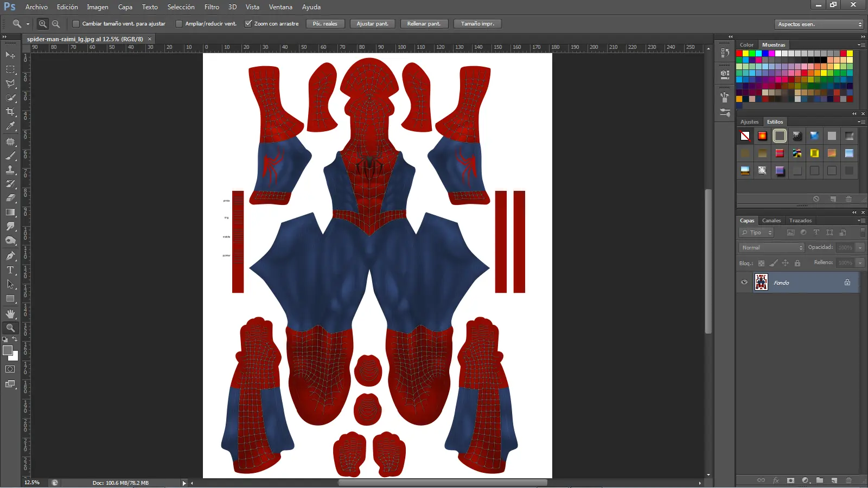Check the 'Ampliar/reducir vent.' option
This screenshot has height=488, width=868.
tap(179, 24)
